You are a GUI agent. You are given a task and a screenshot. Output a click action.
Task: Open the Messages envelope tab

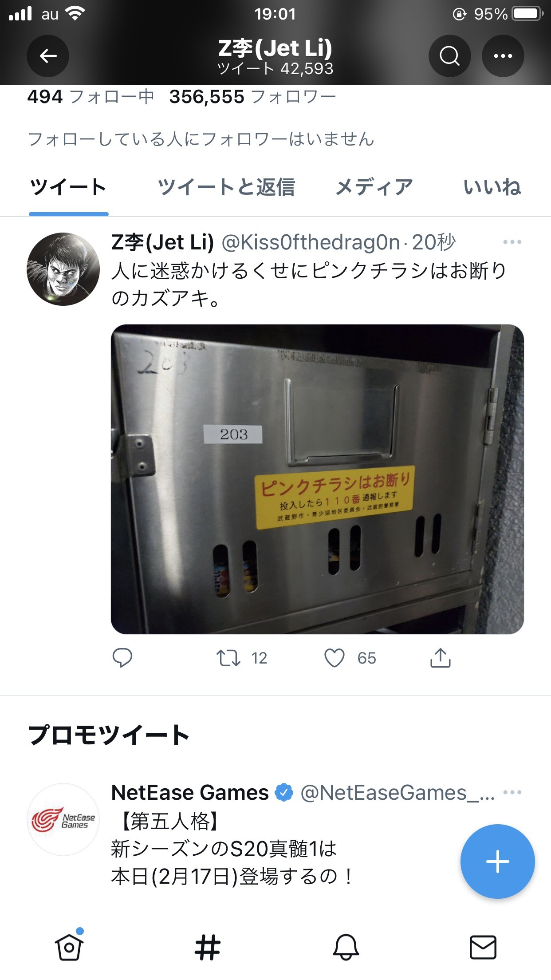click(483, 947)
